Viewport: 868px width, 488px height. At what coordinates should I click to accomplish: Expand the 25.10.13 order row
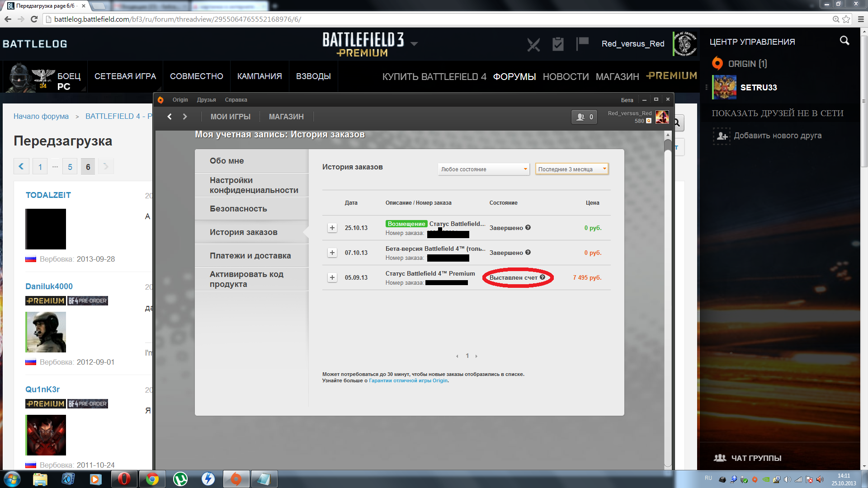tap(332, 228)
